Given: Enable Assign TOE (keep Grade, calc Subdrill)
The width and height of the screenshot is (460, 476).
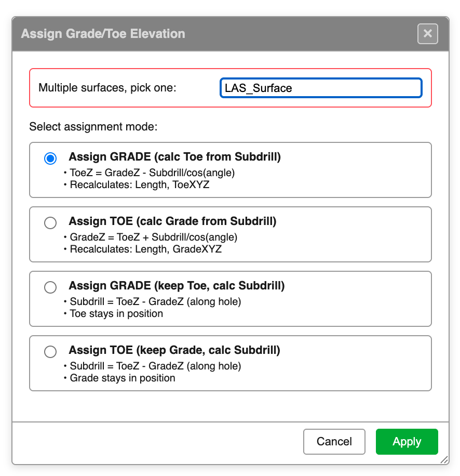Looking at the screenshot, I should 50,352.
